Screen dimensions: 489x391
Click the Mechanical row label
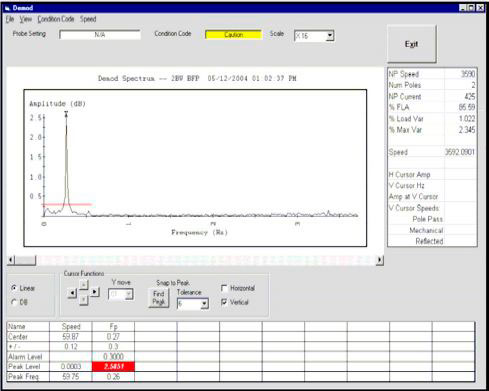click(426, 230)
